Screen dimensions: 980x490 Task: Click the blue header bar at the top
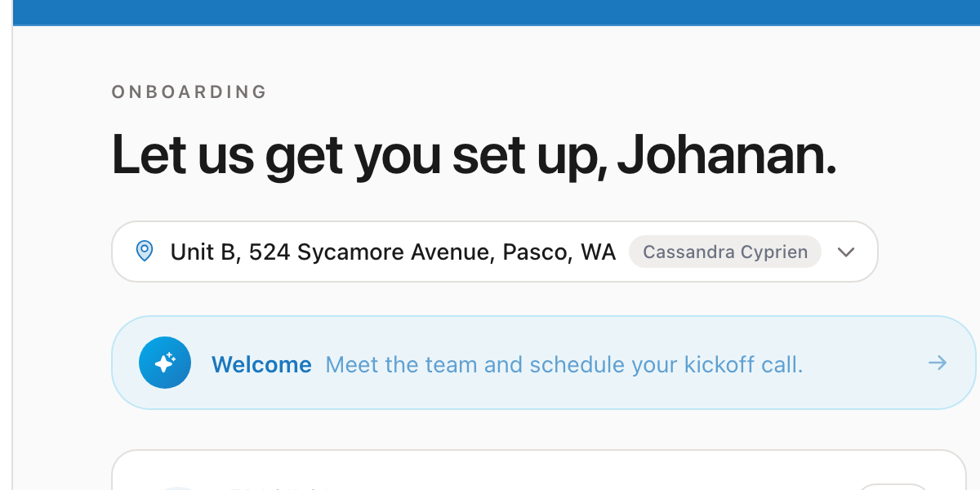[x=490, y=11]
